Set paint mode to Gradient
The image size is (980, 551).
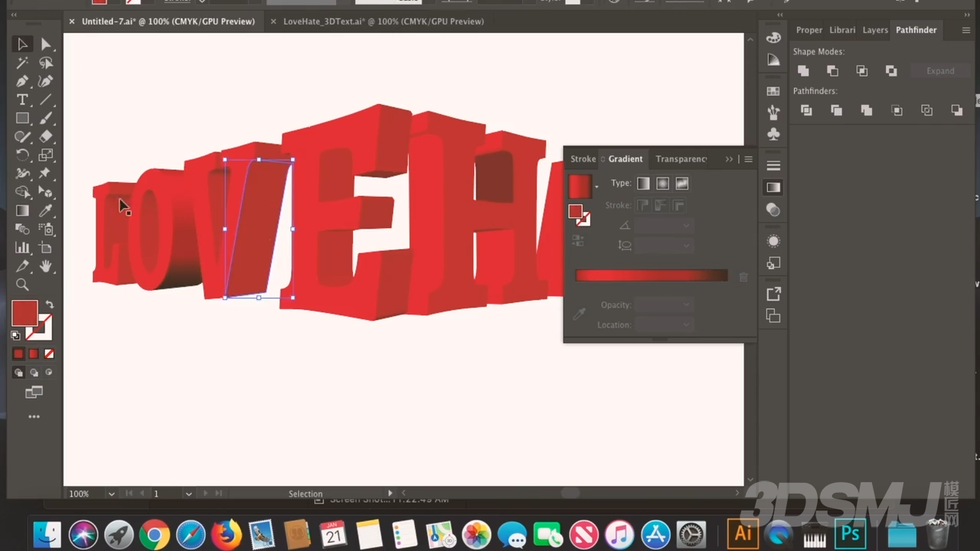(x=34, y=354)
